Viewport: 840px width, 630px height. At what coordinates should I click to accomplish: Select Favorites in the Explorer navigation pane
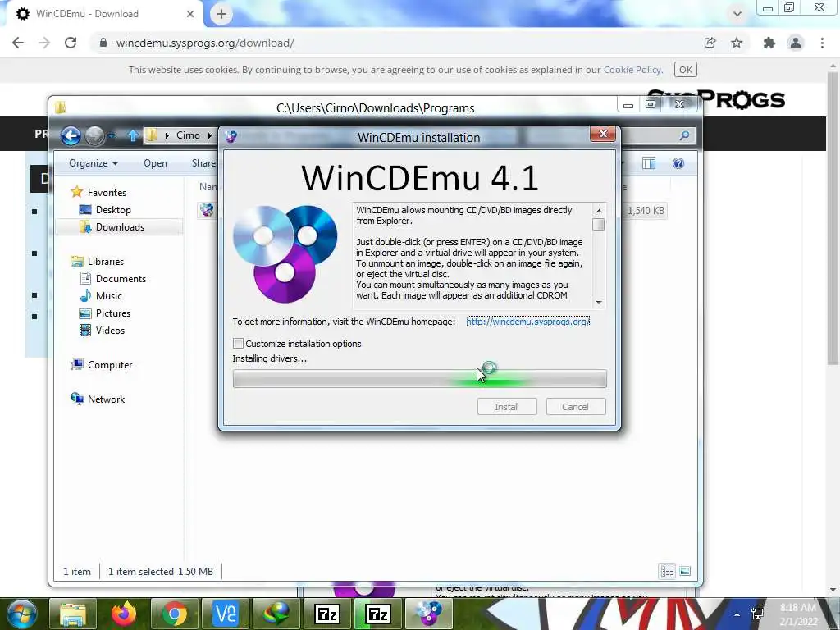107,192
